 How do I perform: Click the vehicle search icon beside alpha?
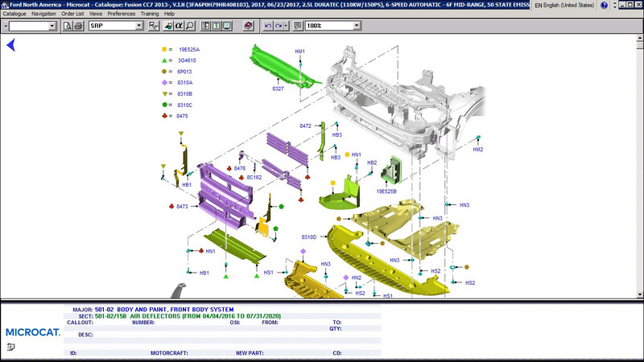[x=168, y=26]
